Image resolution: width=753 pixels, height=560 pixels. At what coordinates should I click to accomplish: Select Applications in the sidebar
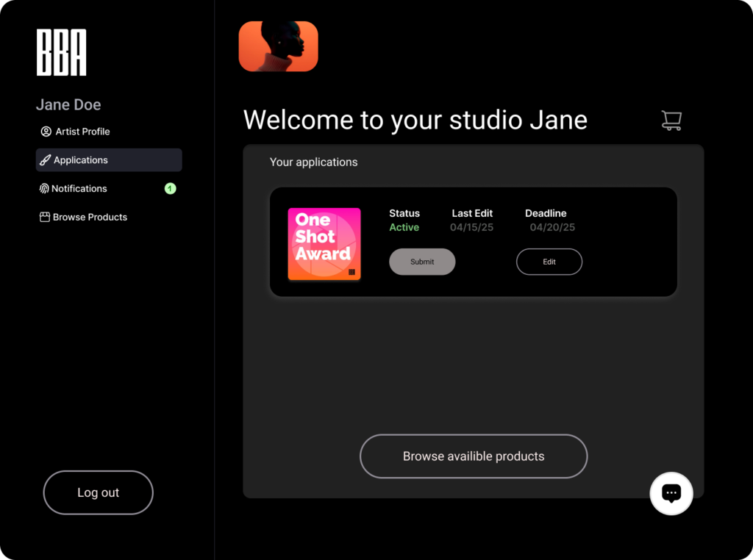(x=81, y=160)
